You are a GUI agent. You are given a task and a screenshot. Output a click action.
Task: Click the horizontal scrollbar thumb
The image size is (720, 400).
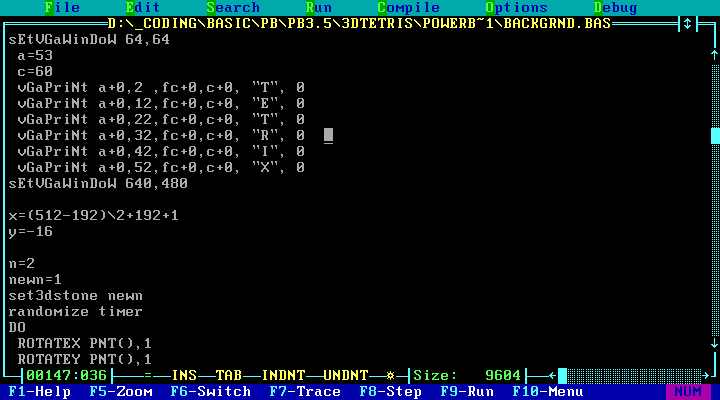(562, 376)
